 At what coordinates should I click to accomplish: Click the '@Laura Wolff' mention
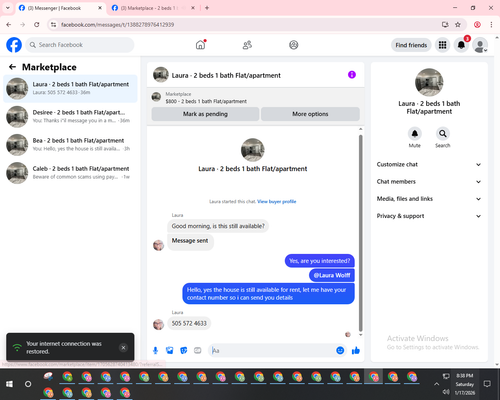[332, 275]
